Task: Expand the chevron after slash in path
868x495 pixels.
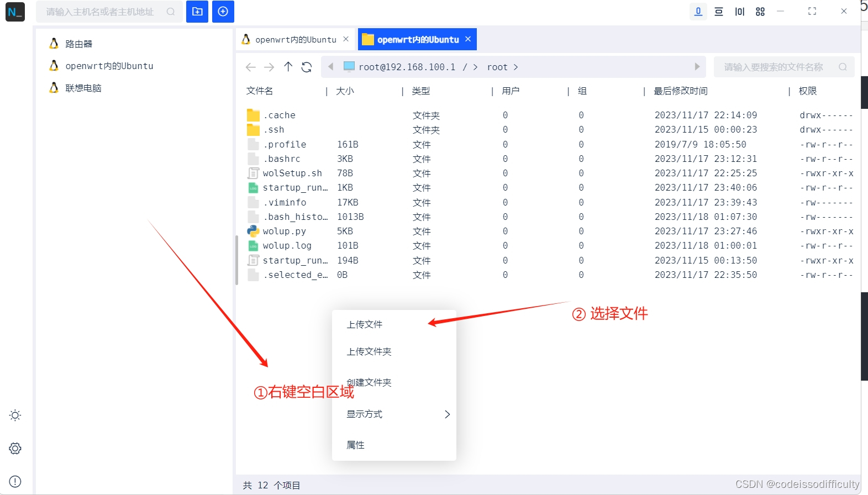Action: tap(475, 67)
